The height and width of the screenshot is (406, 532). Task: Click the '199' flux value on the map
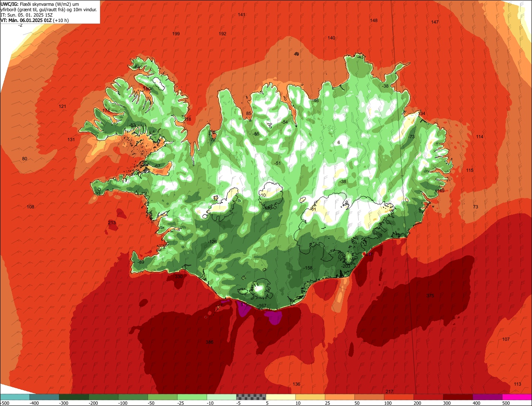[x=176, y=34]
